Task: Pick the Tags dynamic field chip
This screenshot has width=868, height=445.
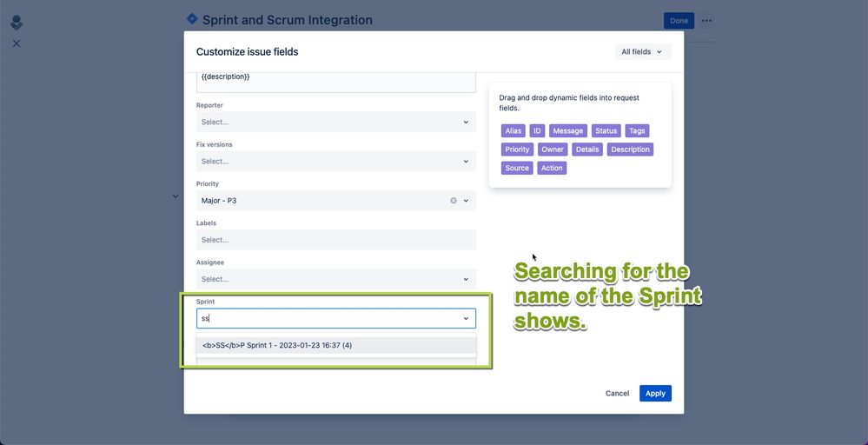Action: click(637, 130)
